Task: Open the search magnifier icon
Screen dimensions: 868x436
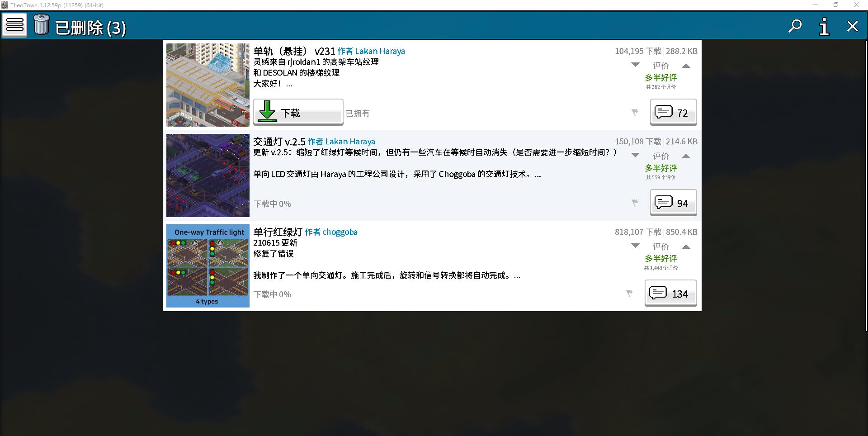Action: pyautogui.click(x=795, y=26)
